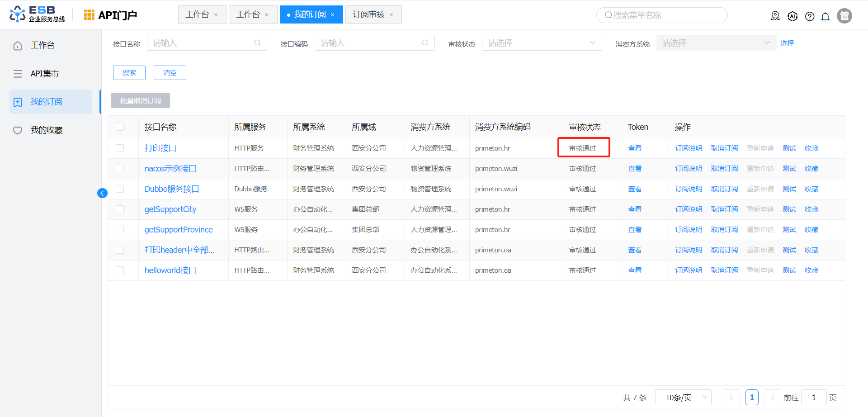Click the API门户 grid icon
The image size is (868, 417).
click(89, 15)
